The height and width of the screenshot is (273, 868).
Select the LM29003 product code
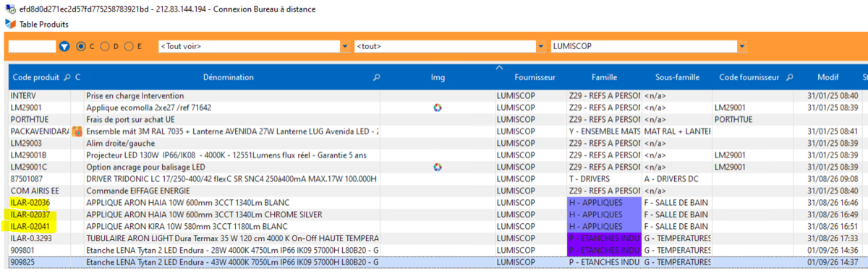26,144
